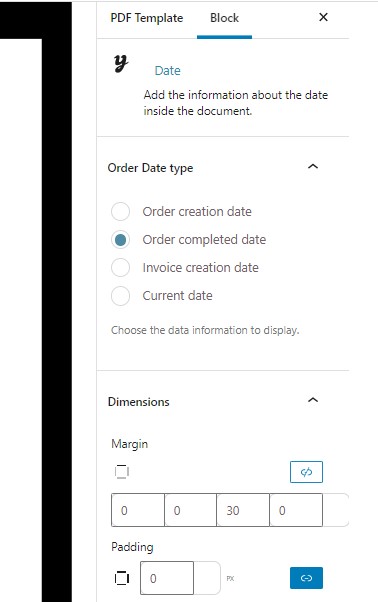The image size is (378, 602).
Task: Click the Date block title link
Action: (x=167, y=71)
